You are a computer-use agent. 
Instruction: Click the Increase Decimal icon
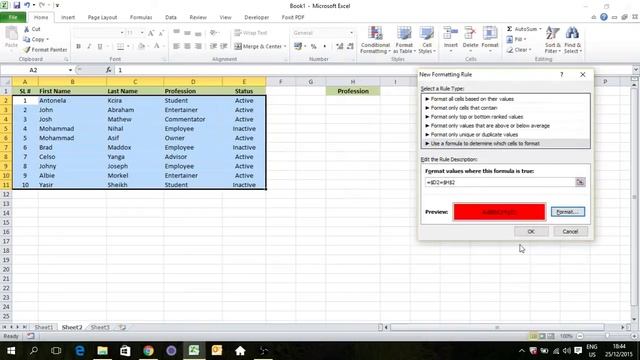340,47
